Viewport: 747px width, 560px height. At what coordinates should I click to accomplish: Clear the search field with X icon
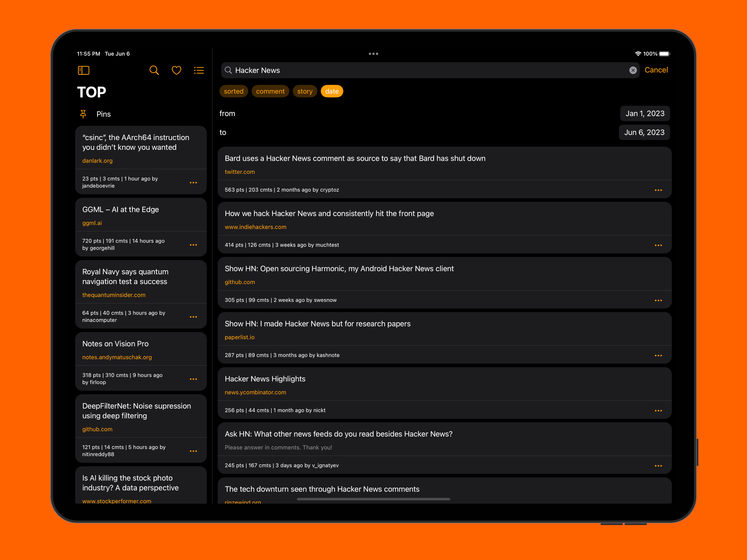pos(633,70)
